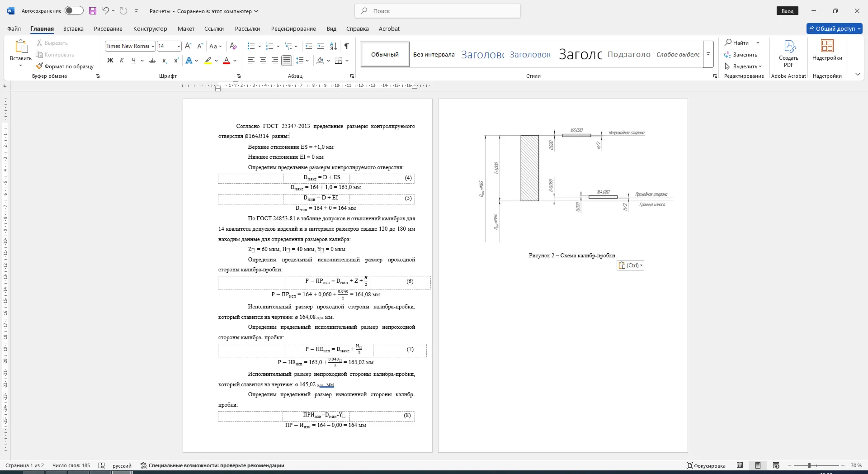Click the Поиск search field
This screenshot has width=868, height=474.
(438, 11)
